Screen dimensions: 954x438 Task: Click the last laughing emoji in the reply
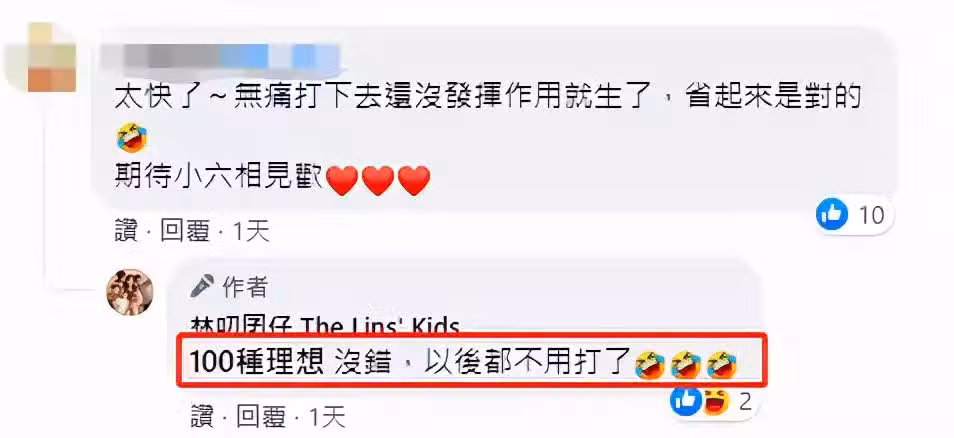tap(723, 365)
